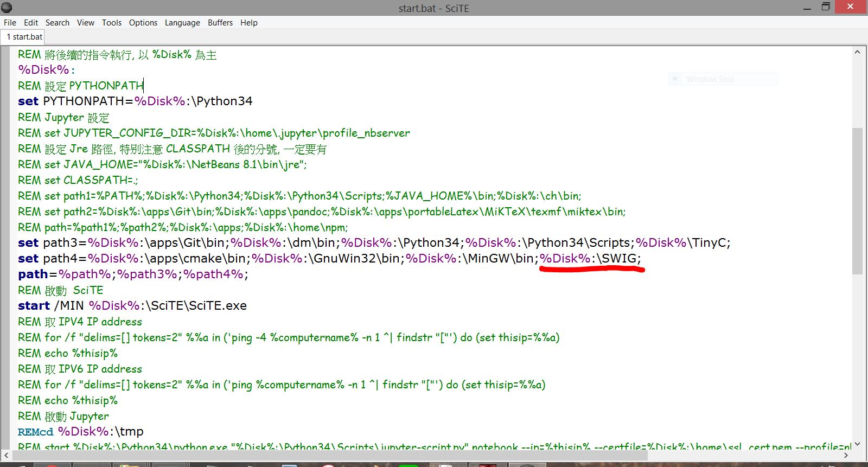Restore down the SciTE window
The width and height of the screenshot is (868, 467).
tap(826, 7)
